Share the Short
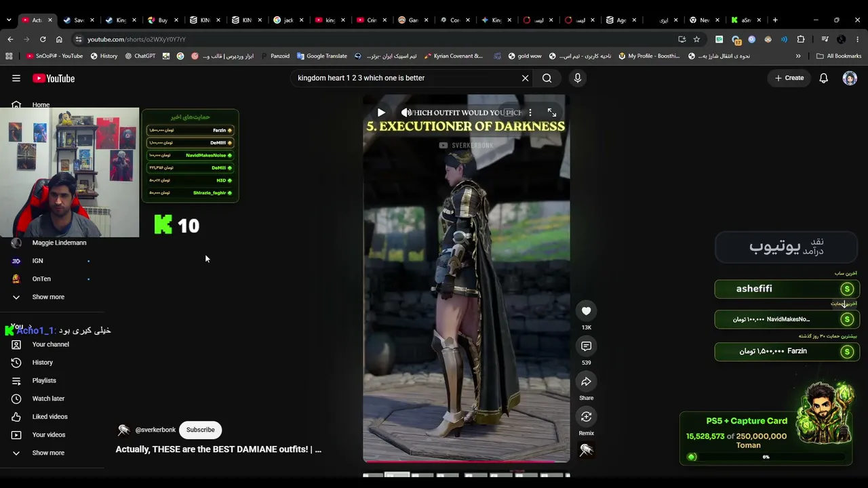Viewport: 868px width, 488px height. pos(587,382)
